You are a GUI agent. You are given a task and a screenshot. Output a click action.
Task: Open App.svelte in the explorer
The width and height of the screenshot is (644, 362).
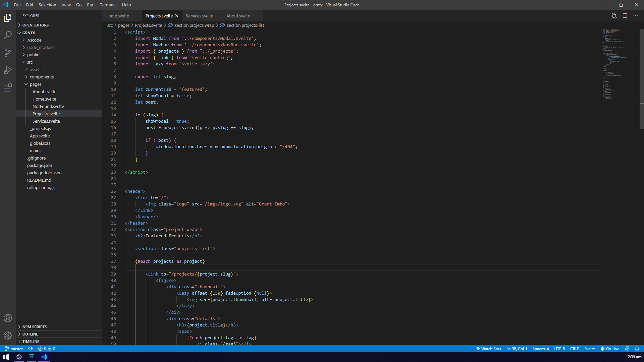[40, 136]
